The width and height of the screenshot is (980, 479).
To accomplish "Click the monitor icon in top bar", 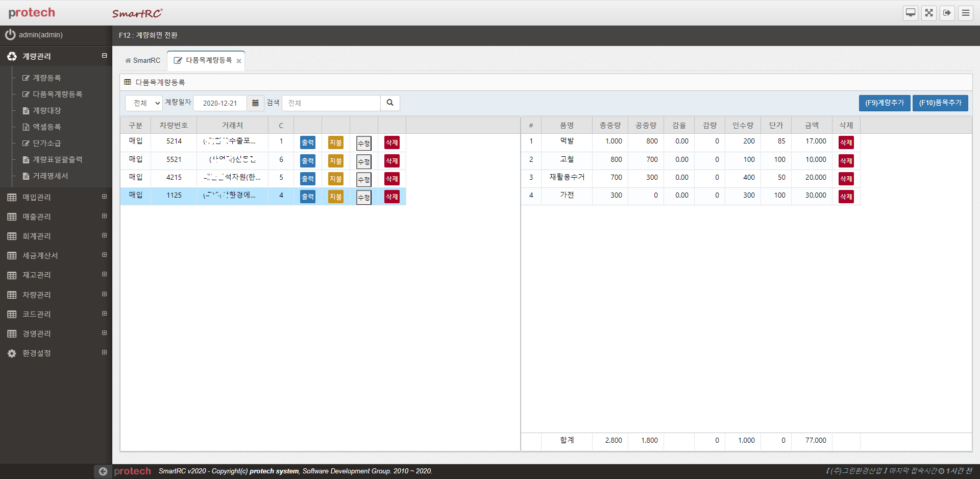I will coord(911,13).
